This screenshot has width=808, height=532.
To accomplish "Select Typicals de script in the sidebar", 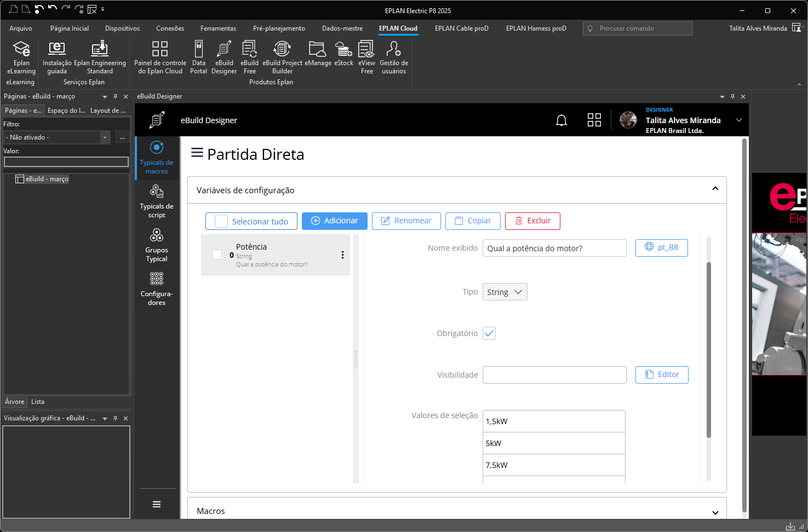I will (157, 200).
